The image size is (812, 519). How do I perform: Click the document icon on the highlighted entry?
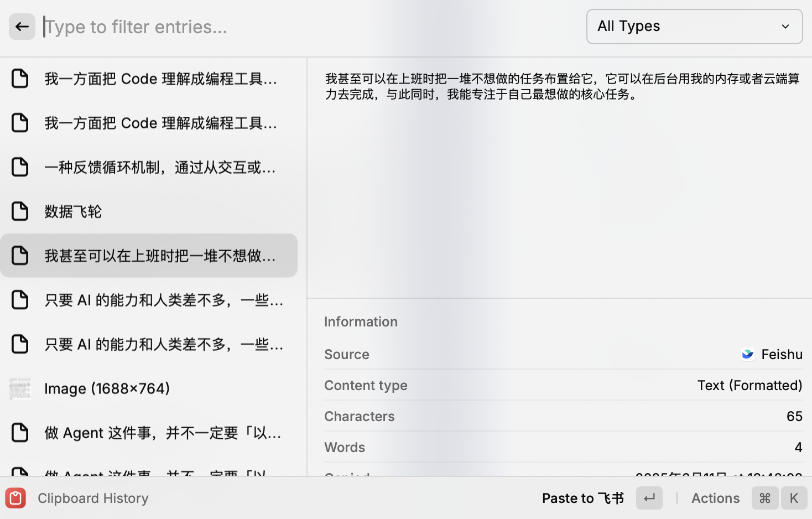pos(20,255)
